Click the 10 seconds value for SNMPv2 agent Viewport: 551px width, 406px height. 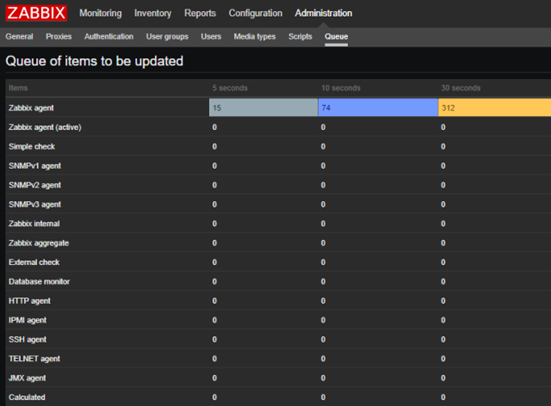(323, 185)
